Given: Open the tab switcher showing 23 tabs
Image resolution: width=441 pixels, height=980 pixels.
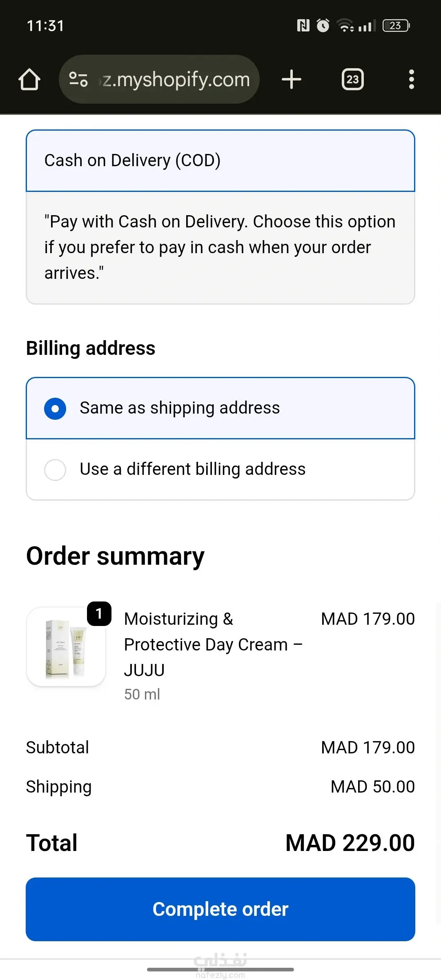Looking at the screenshot, I should pos(352,79).
